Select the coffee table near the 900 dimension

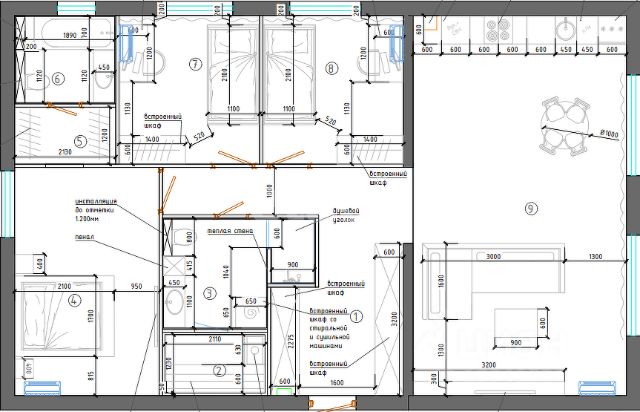click(518, 323)
